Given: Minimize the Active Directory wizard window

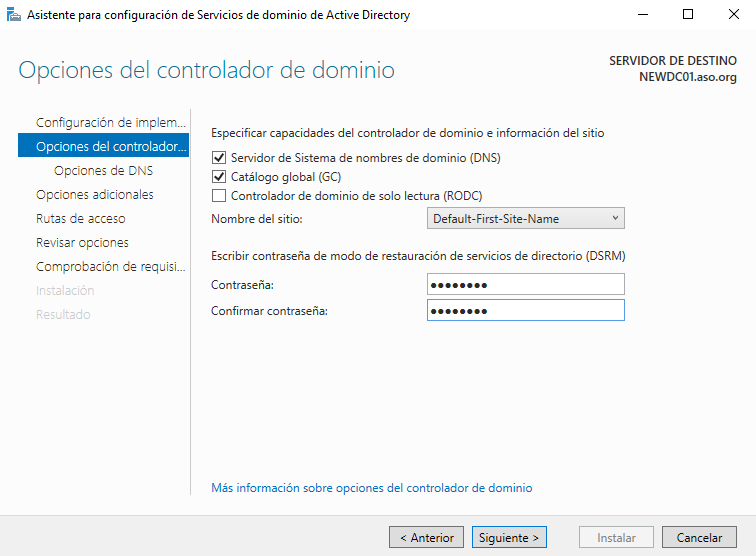Looking at the screenshot, I should point(642,15).
